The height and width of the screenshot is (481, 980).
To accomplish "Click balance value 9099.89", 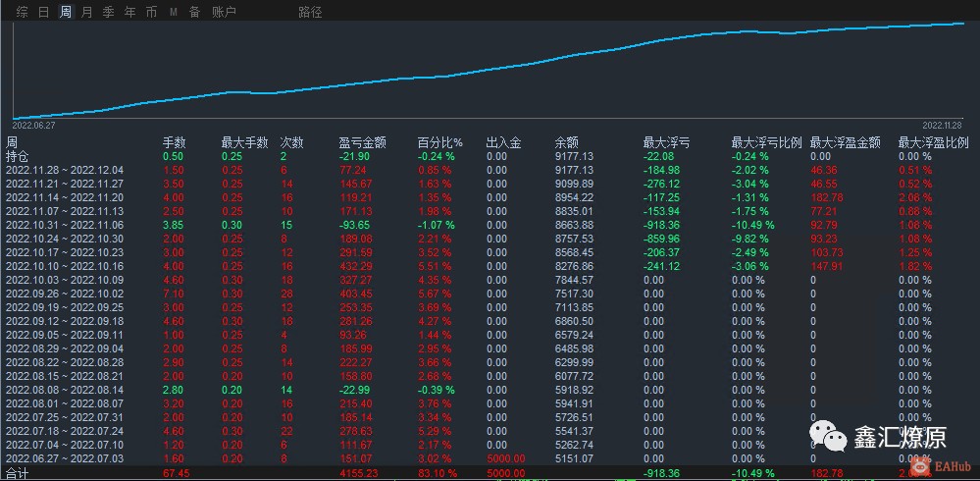I will point(575,184).
